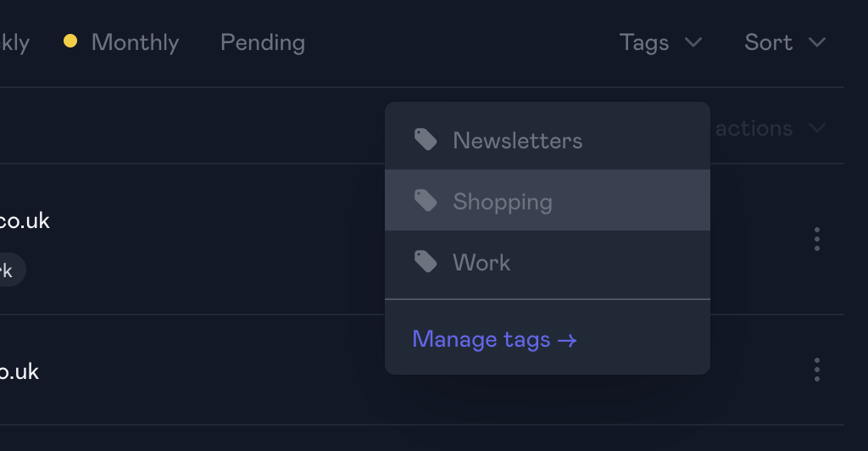Open the three-dot menu on the second row
868x451 pixels.
click(x=816, y=370)
